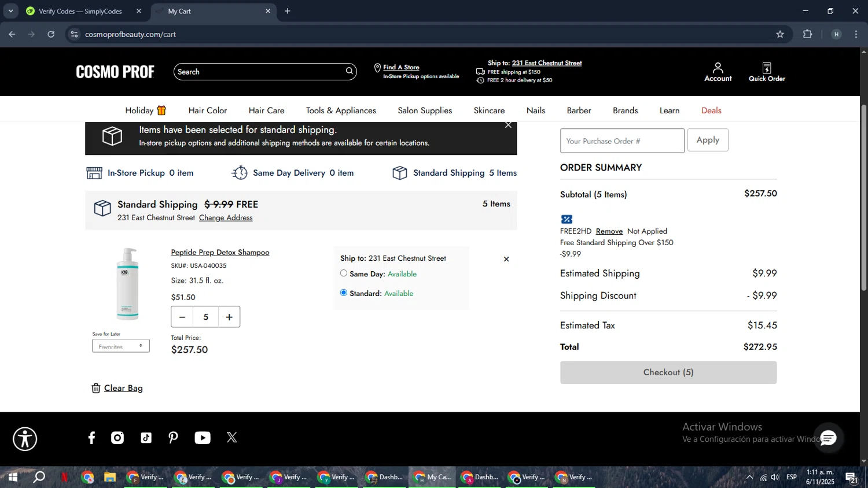This screenshot has width=868, height=488.
Task: Show hidden system tray icons
Action: click(749, 477)
